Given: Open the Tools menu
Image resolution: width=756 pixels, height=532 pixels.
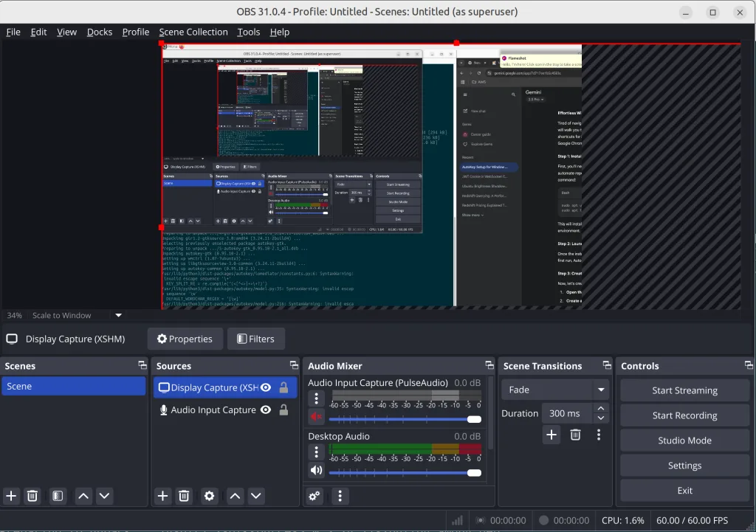Looking at the screenshot, I should pos(248,32).
